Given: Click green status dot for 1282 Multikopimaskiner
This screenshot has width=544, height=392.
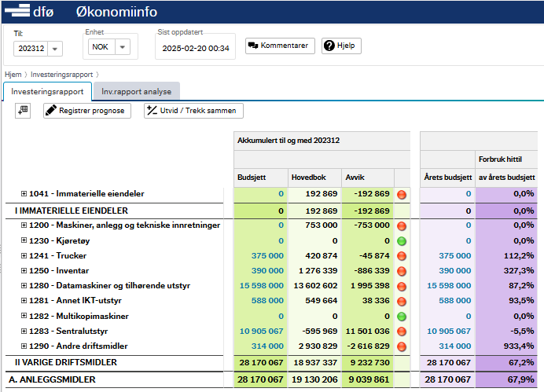Looking at the screenshot, I should pos(402,317).
